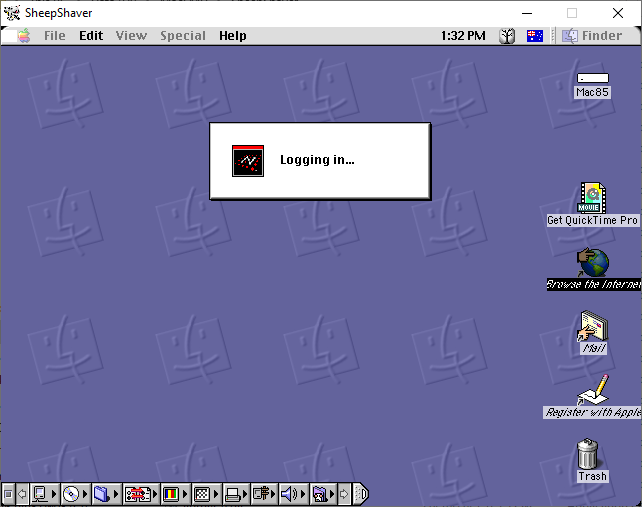Open the File menu
Image resolution: width=642 pixels, height=507 pixels.
(54, 36)
